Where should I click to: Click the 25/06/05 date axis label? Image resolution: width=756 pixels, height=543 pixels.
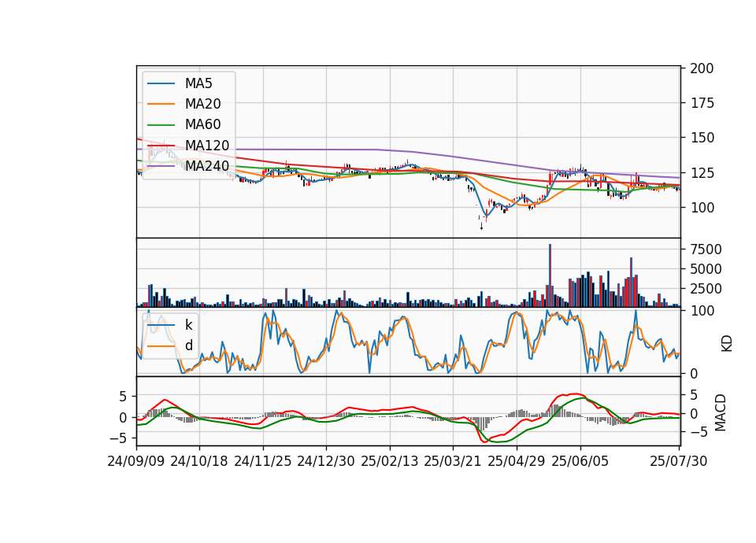click(x=580, y=461)
